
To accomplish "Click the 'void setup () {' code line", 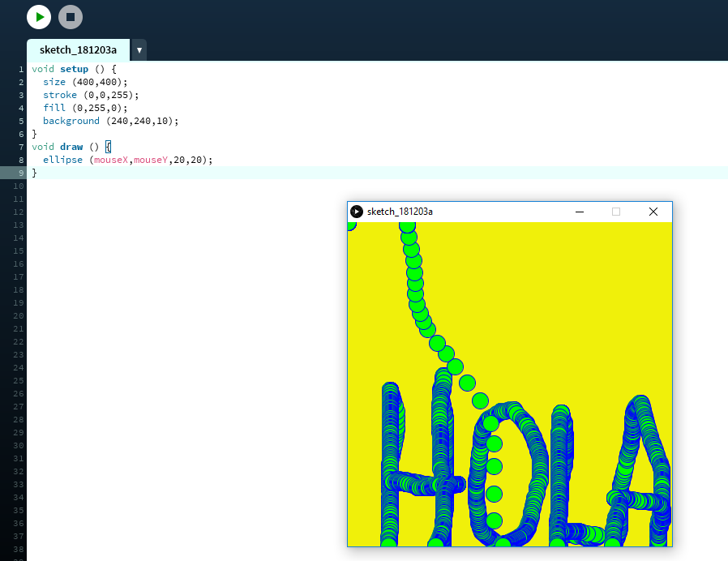I will pyautogui.click(x=75, y=69).
